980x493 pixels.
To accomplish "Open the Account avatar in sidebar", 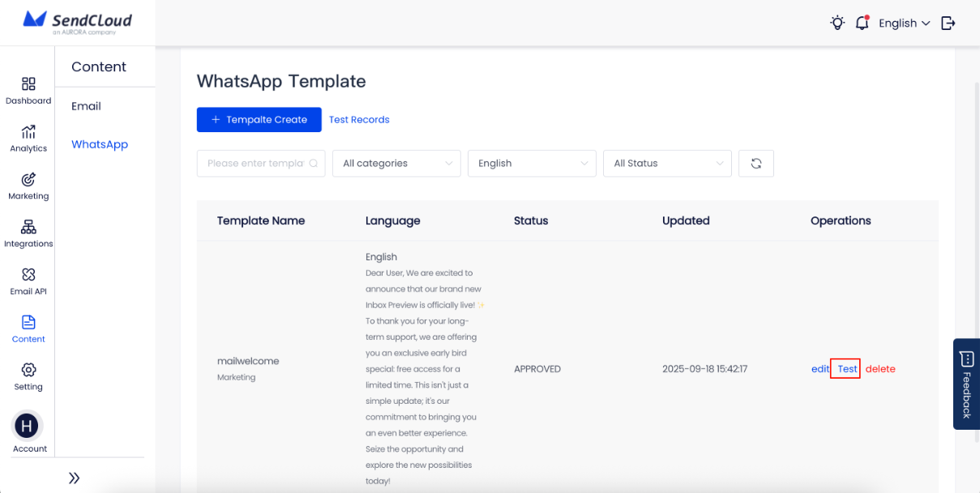I will [x=28, y=426].
